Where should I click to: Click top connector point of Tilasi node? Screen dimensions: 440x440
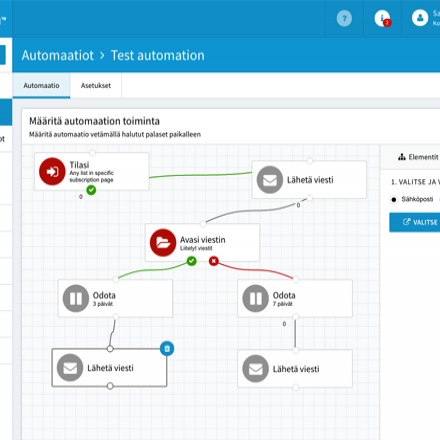pyautogui.click(x=92, y=153)
